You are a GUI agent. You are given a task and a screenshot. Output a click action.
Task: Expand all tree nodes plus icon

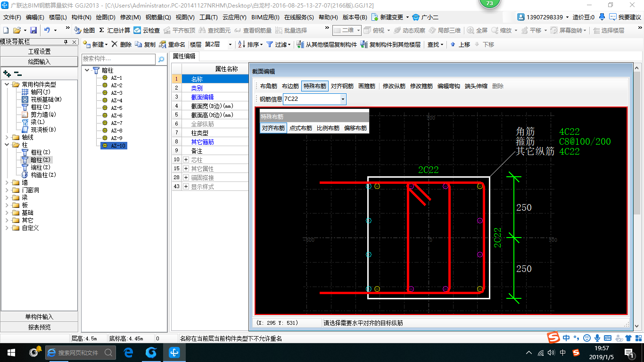coord(7,74)
